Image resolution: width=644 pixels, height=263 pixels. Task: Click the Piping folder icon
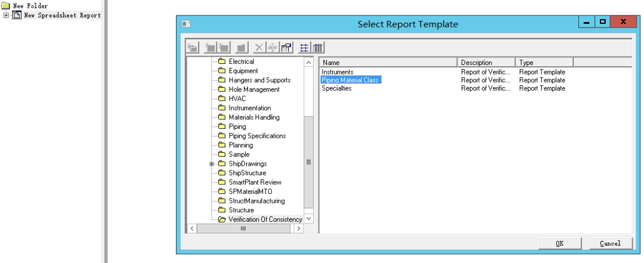click(222, 126)
